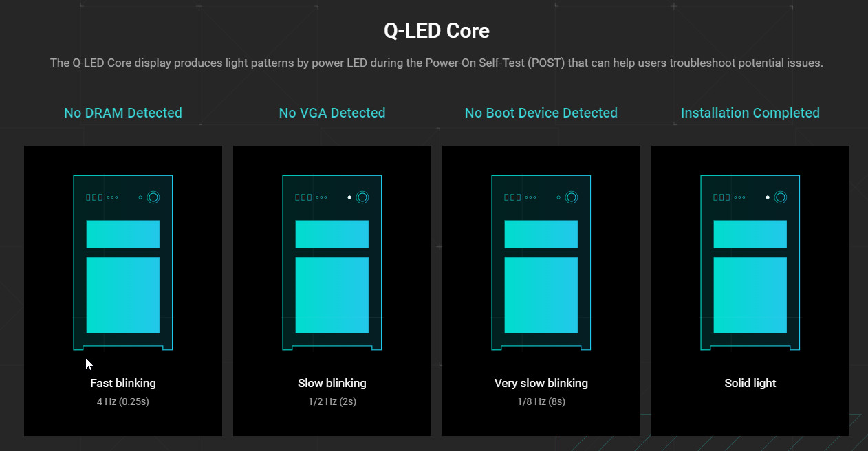Click the power button icon in No Boot Device case
The image size is (868, 451).
[x=572, y=197]
